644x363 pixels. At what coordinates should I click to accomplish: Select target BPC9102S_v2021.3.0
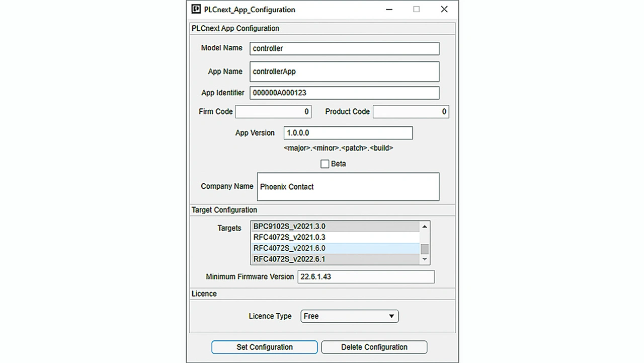click(x=335, y=226)
